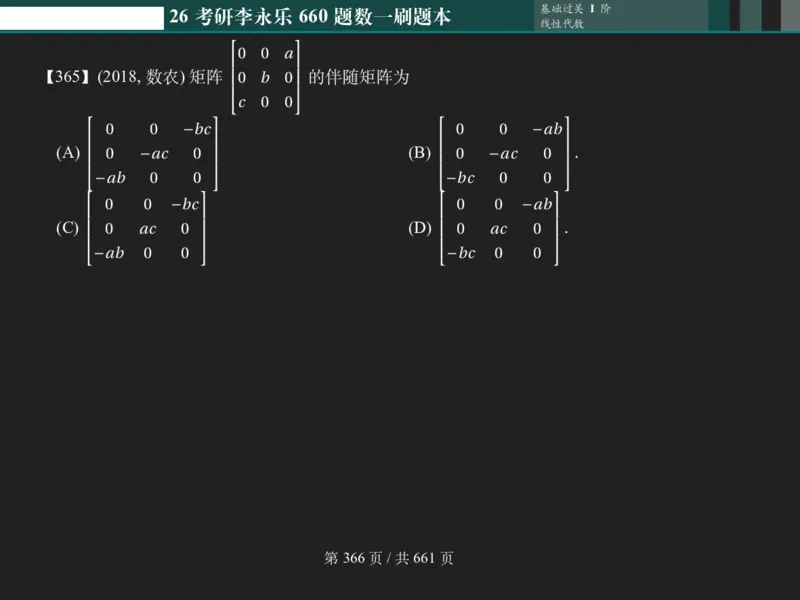Image resolution: width=800 pixels, height=600 pixels.
Task: Select answer choice (C)
Action: click(x=68, y=228)
